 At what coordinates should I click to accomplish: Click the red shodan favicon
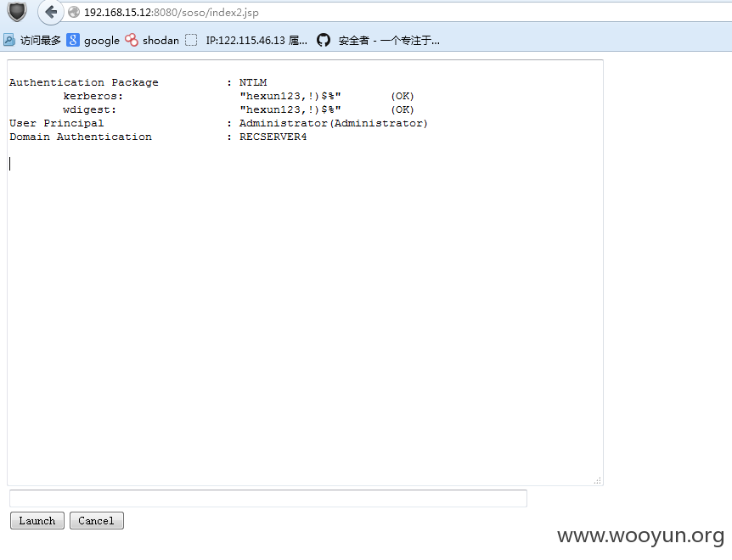pos(132,40)
